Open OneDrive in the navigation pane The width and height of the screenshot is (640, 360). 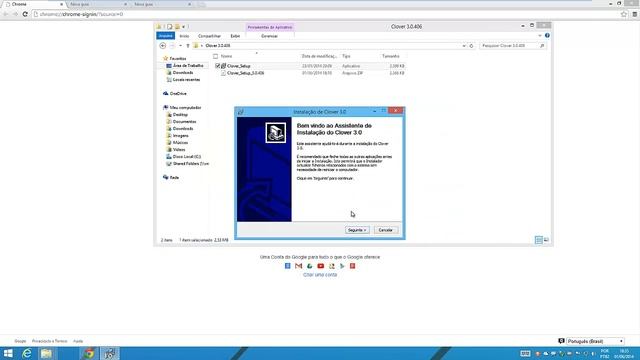[x=178, y=93]
